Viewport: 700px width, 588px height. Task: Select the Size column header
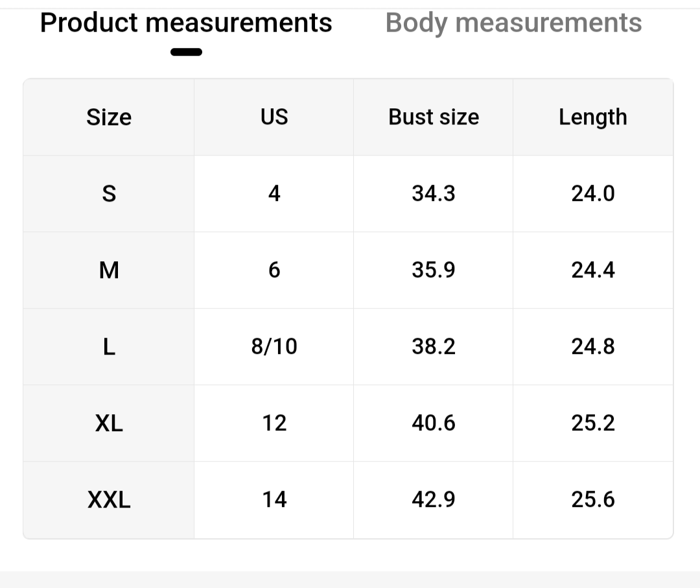point(109,117)
